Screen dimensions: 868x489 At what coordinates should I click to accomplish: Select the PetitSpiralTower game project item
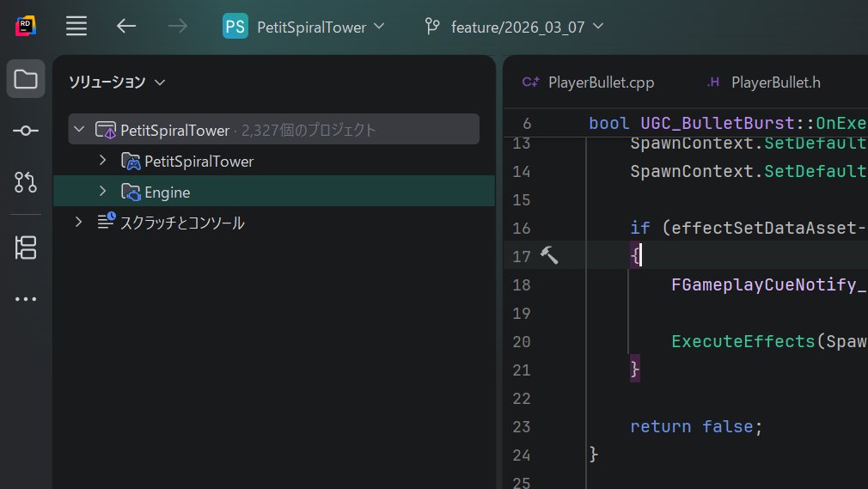199,162
